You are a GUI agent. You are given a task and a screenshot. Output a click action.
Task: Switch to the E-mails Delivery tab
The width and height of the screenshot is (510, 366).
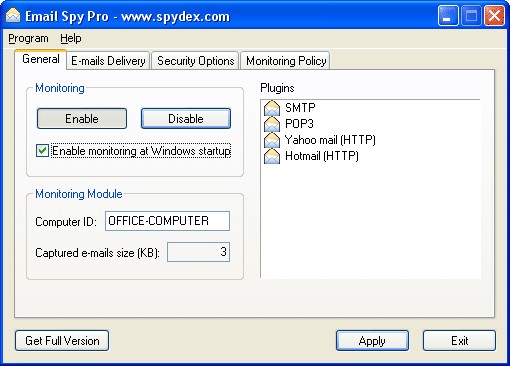(108, 61)
